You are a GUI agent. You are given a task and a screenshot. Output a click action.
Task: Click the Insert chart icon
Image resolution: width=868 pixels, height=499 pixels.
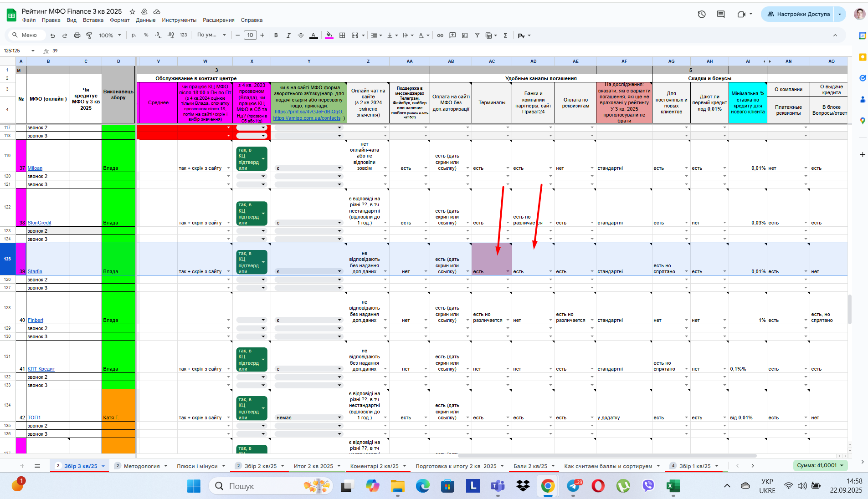(x=465, y=35)
